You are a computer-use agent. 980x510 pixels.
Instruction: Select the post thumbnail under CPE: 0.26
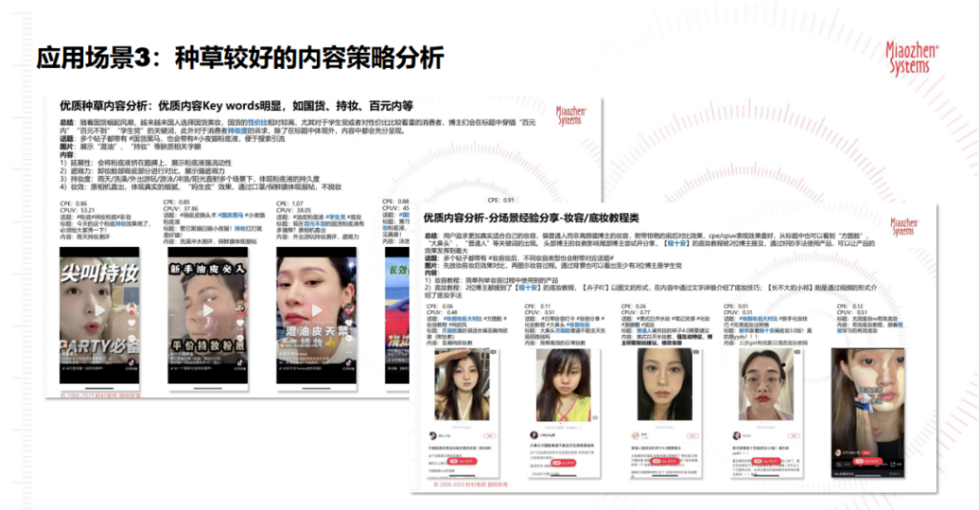(664, 413)
